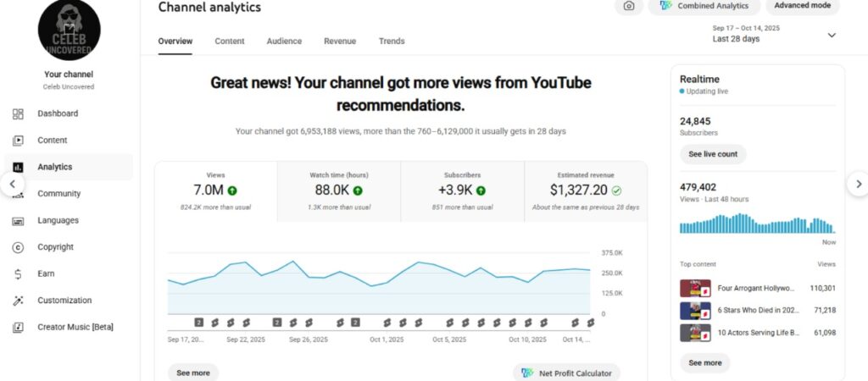Expand the Last 28 days date dropdown
The image size is (868, 381).
[x=831, y=36]
